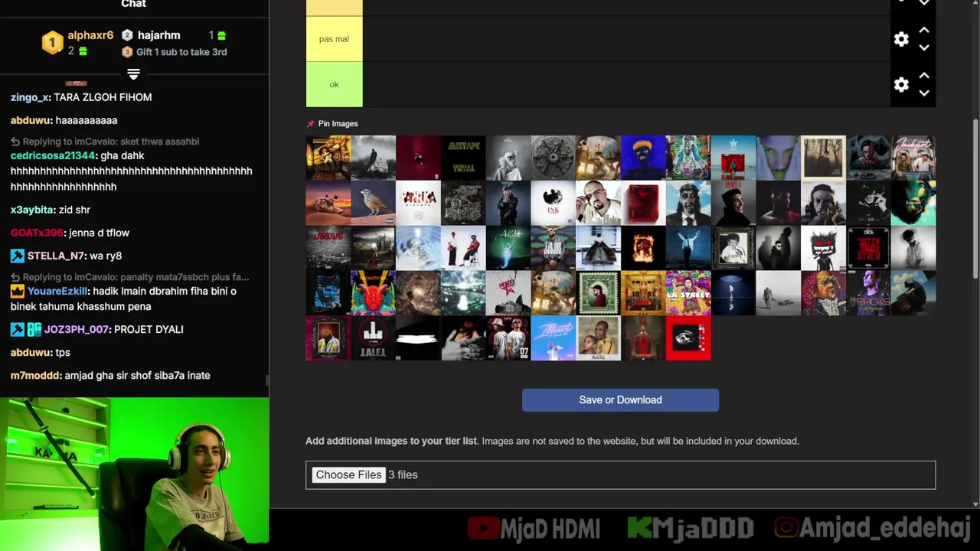Select the red-eyed cartoon monster cover
This screenshot has width=980, height=551.
click(x=823, y=248)
